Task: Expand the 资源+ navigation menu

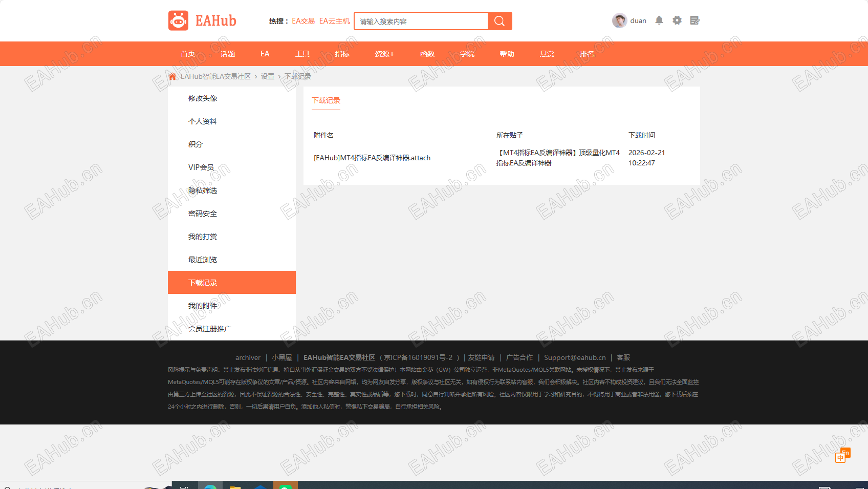Action: coord(384,54)
